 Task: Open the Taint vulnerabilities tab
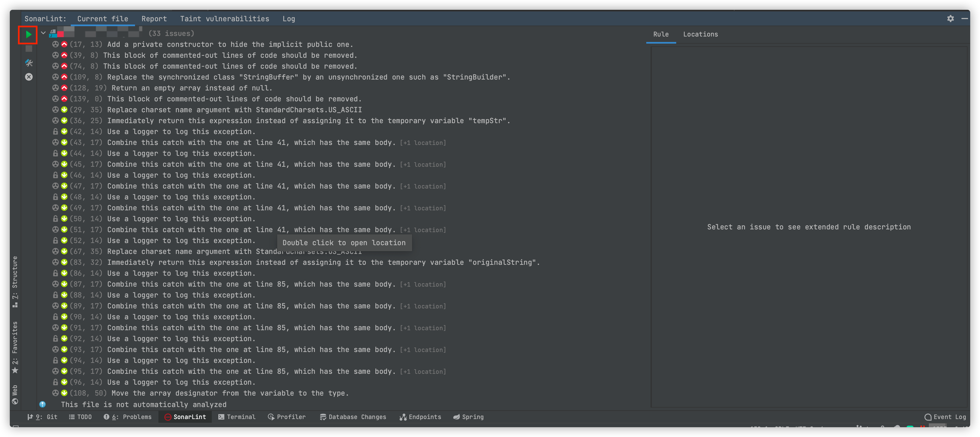[225, 19]
